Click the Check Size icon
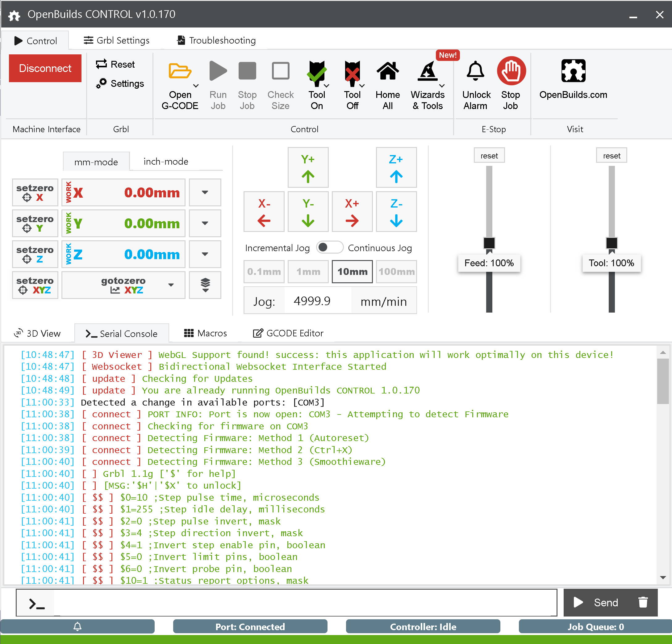The image size is (672, 644). (281, 71)
